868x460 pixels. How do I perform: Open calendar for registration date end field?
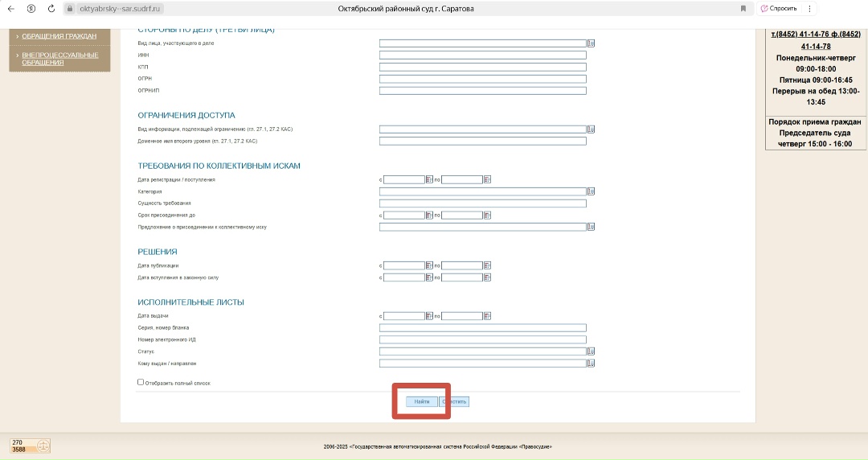(x=487, y=179)
